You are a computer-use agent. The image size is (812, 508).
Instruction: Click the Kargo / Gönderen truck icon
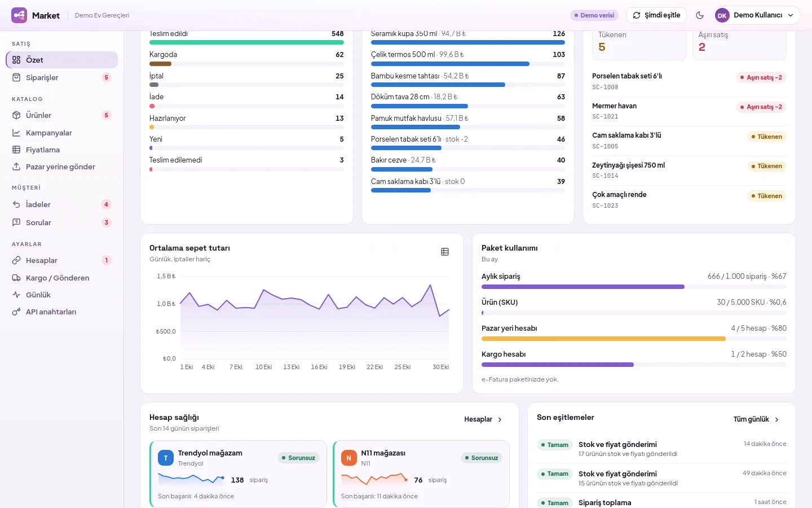click(x=16, y=278)
